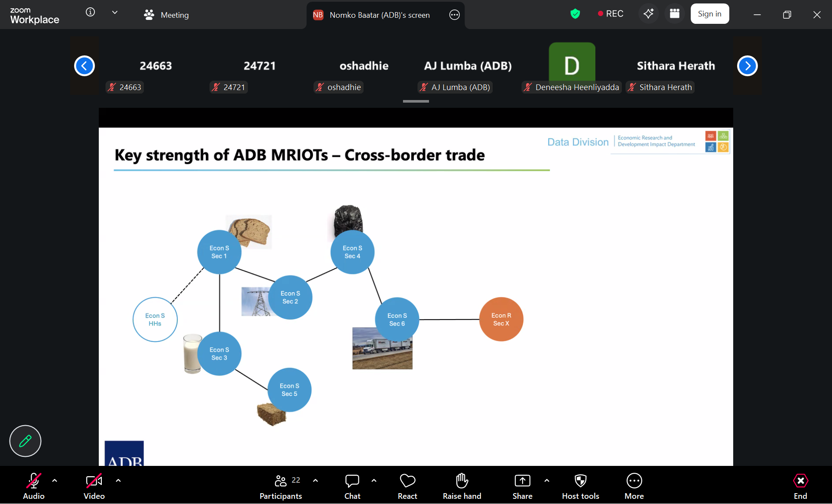This screenshot has width=832, height=504.
Task: Open Host tools shield icon
Action: [x=580, y=481]
